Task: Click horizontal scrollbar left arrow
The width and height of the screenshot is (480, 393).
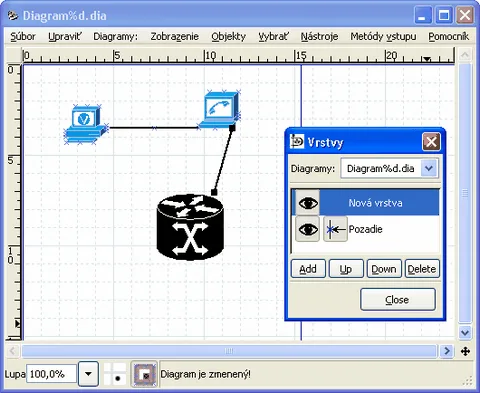Action: coord(13,351)
